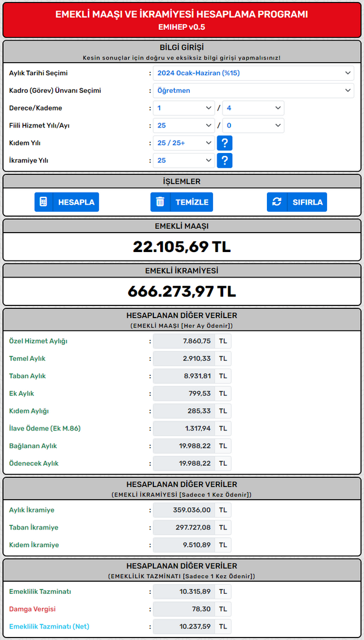Open help for İkramiye Yılı
364x640 pixels.
click(x=224, y=160)
